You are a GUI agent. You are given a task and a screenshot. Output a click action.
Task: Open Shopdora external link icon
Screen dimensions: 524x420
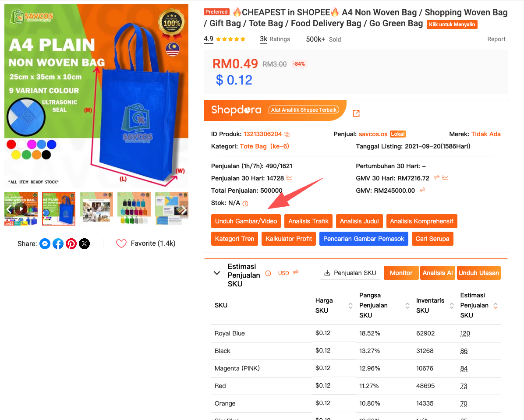[356, 113]
